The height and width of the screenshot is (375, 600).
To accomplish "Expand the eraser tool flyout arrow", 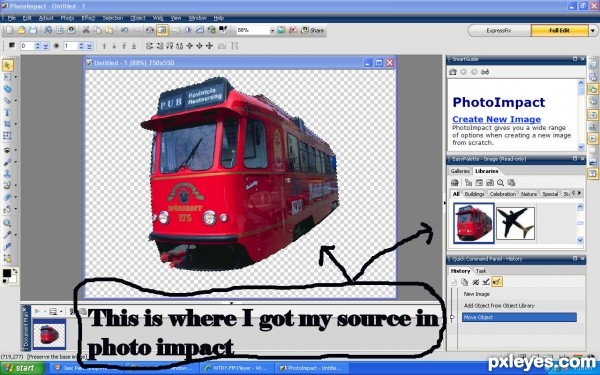I will 16,197.
